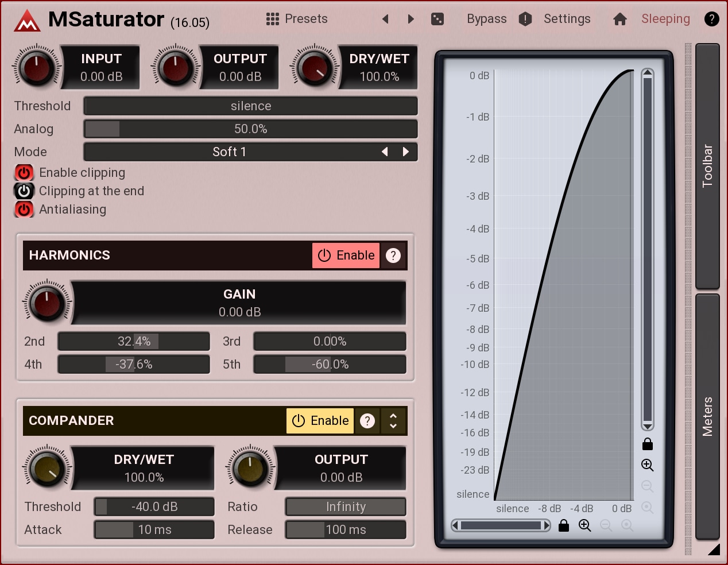Click the top OUTPUT knob

coord(176,68)
